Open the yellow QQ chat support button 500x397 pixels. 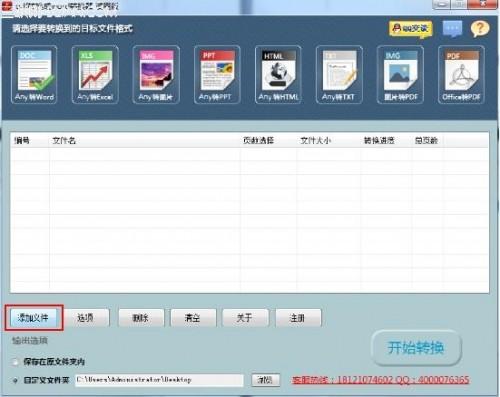[x=411, y=29]
